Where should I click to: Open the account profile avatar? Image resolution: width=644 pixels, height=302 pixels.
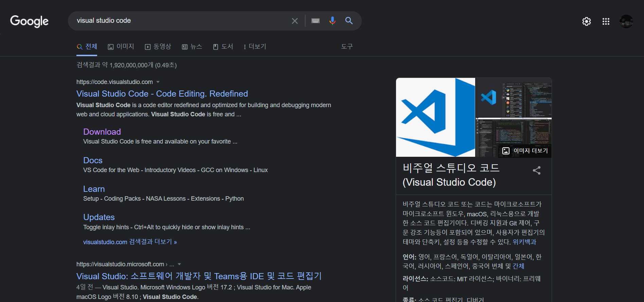(x=626, y=21)
